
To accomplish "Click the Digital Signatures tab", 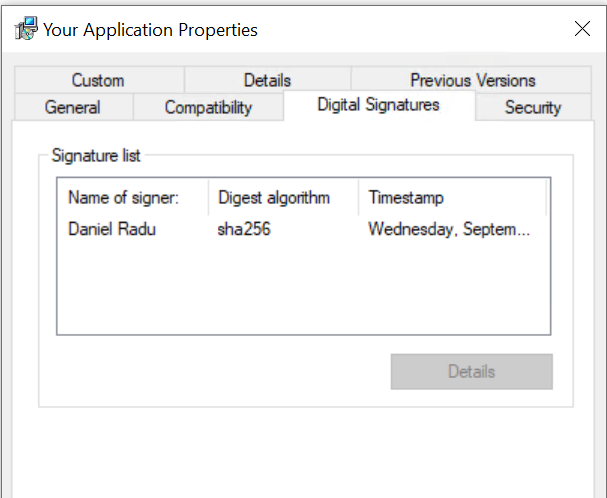I will [x=378, y=105].
